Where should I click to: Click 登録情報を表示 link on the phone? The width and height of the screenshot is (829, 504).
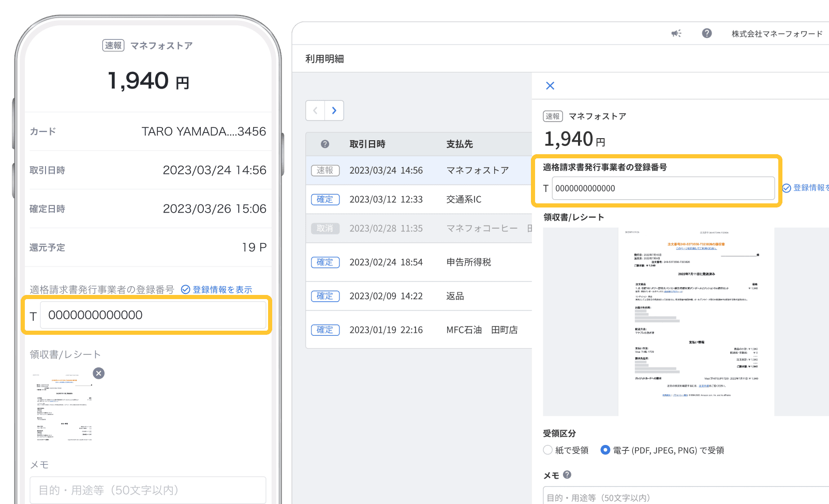coord(217,290)
